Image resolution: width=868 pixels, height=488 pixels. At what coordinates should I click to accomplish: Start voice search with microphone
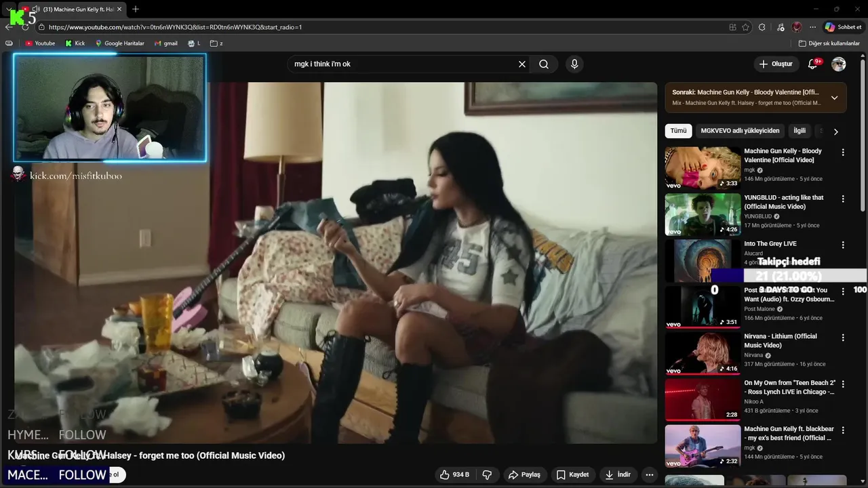click(574, 64)
